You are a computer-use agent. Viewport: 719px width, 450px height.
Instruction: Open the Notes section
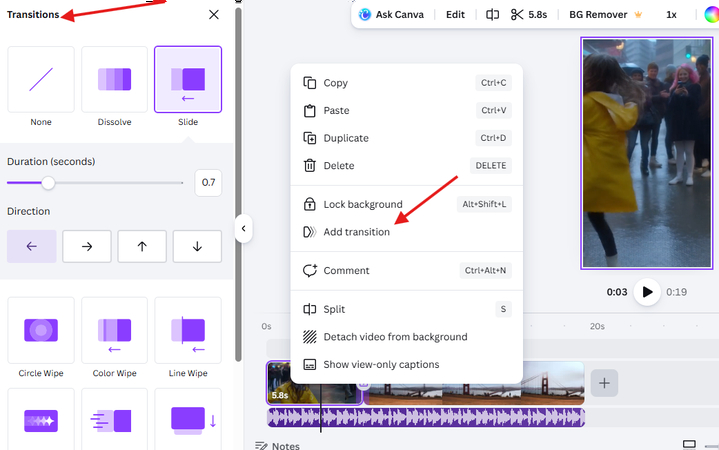click(x=277, y=445)
